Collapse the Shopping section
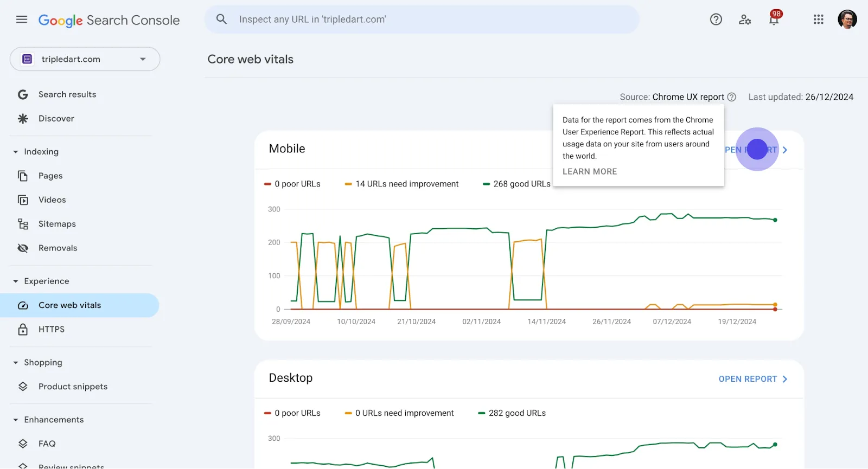 coord(16,363)
